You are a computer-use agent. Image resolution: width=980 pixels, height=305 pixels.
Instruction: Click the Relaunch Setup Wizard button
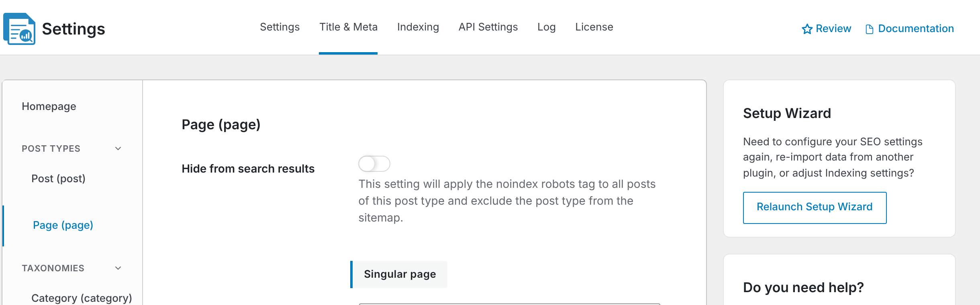[x=815, y=207]
